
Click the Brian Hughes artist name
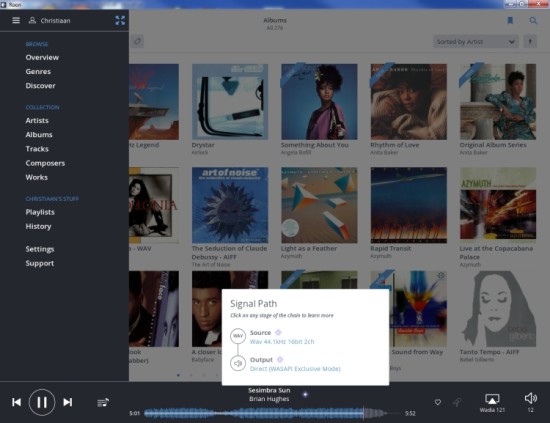(269, 399)
